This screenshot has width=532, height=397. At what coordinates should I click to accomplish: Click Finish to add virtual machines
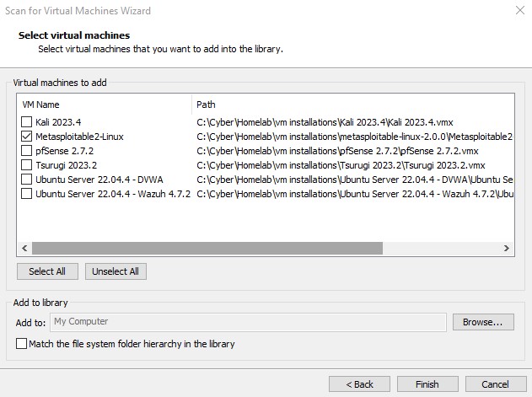pyautogui.click(x=427, y=384)
